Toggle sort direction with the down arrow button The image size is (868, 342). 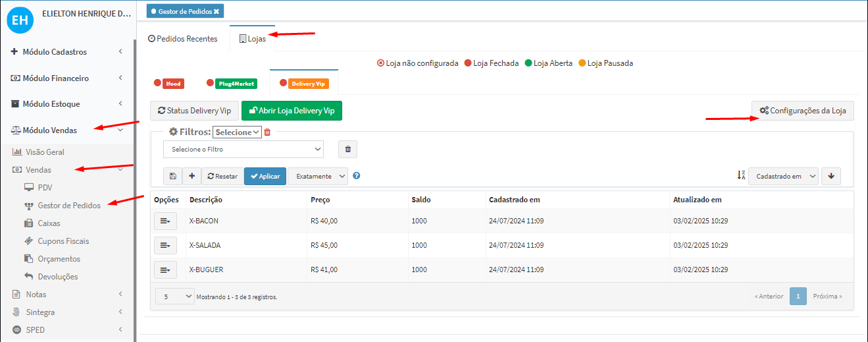pos(830,176)
